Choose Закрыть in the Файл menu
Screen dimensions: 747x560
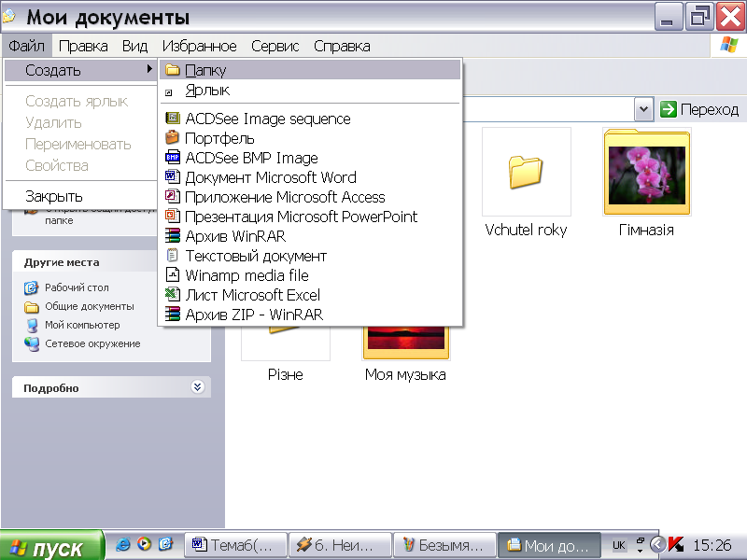point(80,196)
